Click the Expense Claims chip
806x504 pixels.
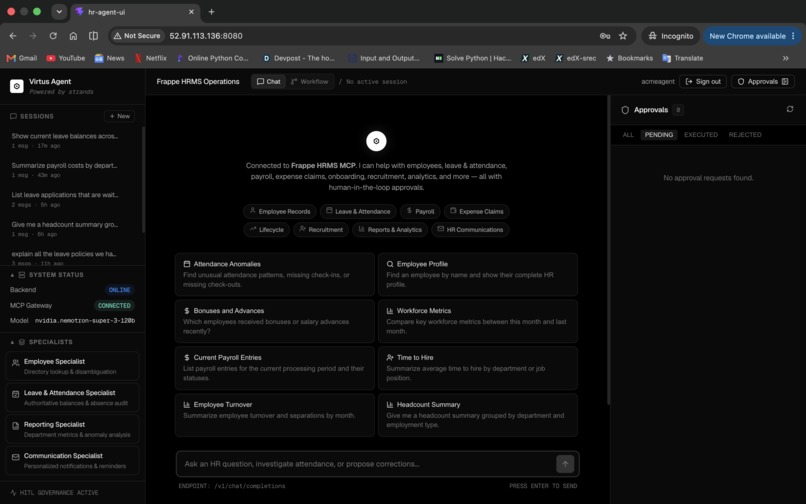pos(477,211)
